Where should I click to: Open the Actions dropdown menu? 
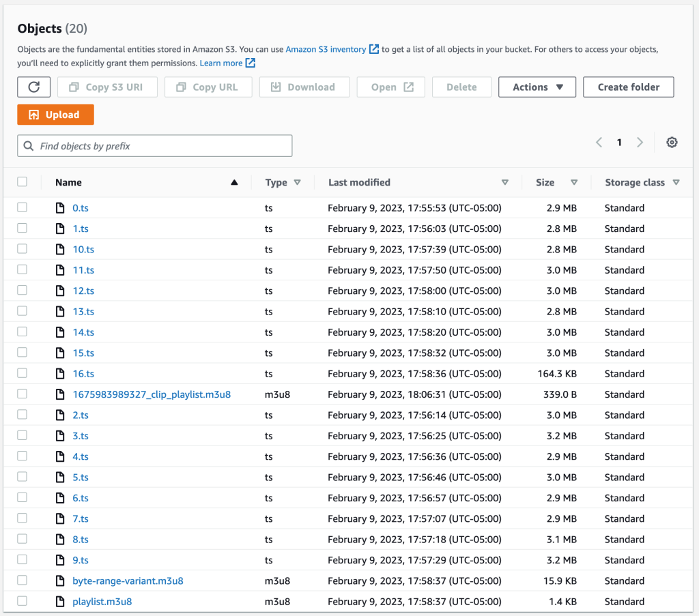tap(537, 87)
